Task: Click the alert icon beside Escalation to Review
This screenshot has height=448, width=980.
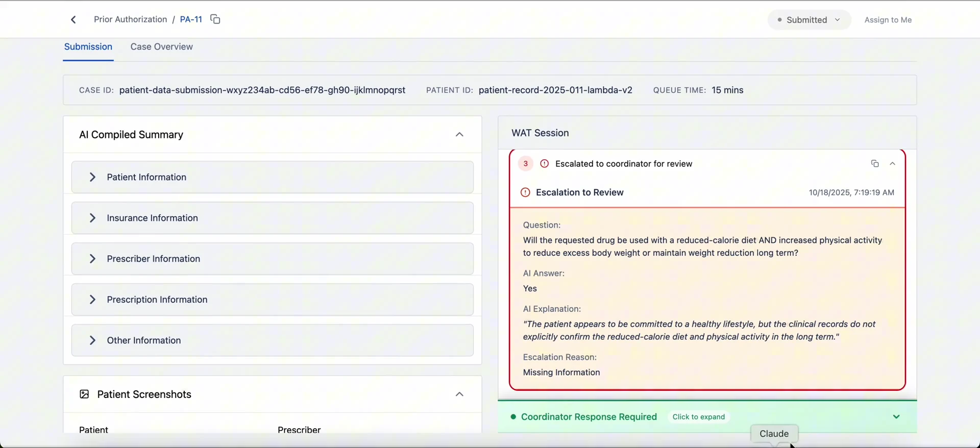Action: (525, 192)
